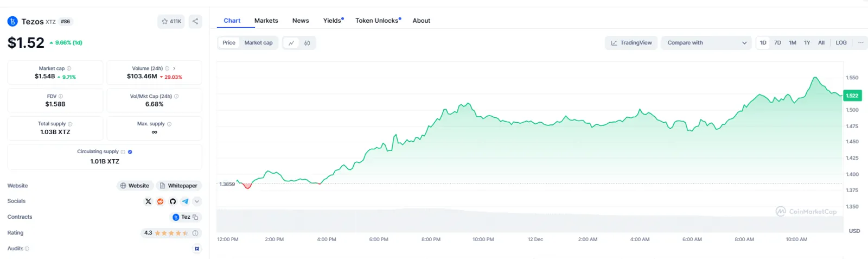Switch to the Yields tab
868x259 pixels.
(x=333, y=21)
